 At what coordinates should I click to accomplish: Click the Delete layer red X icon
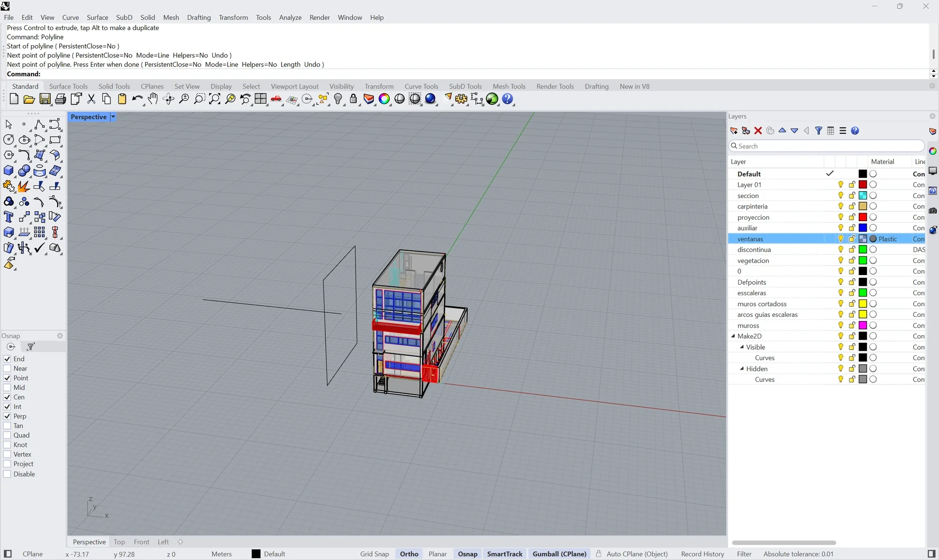tap(758, 131)
